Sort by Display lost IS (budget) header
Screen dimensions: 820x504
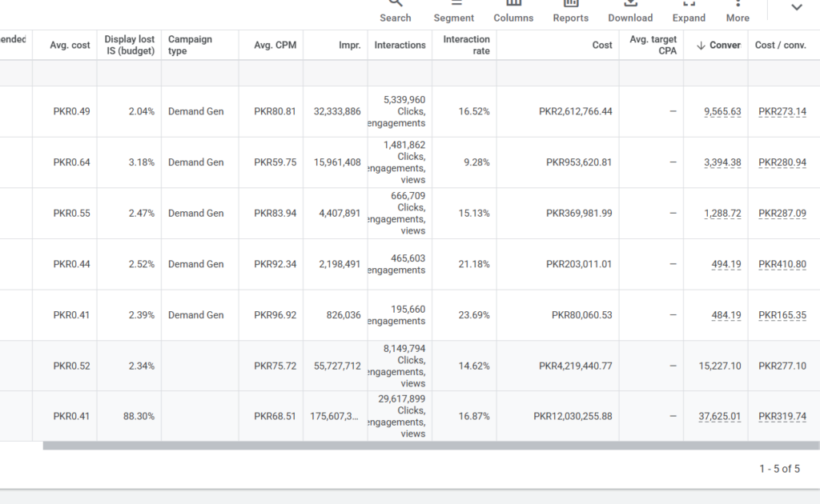tap(129, 45)
